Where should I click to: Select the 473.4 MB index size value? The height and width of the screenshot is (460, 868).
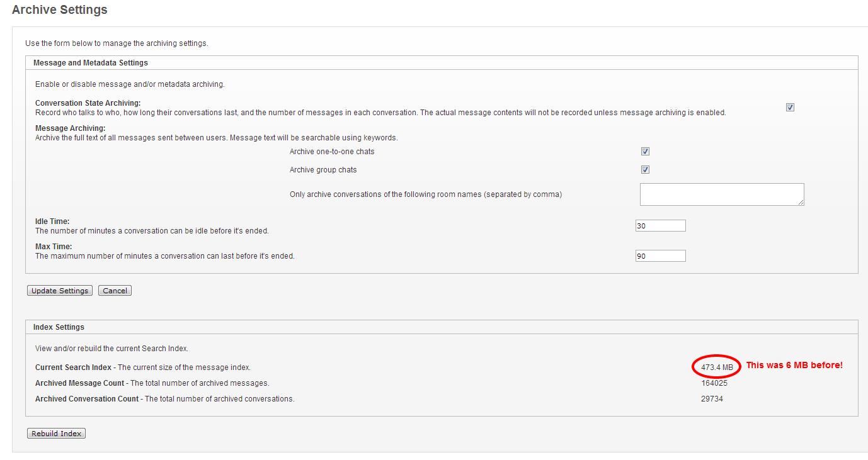[x=717, y=367]
